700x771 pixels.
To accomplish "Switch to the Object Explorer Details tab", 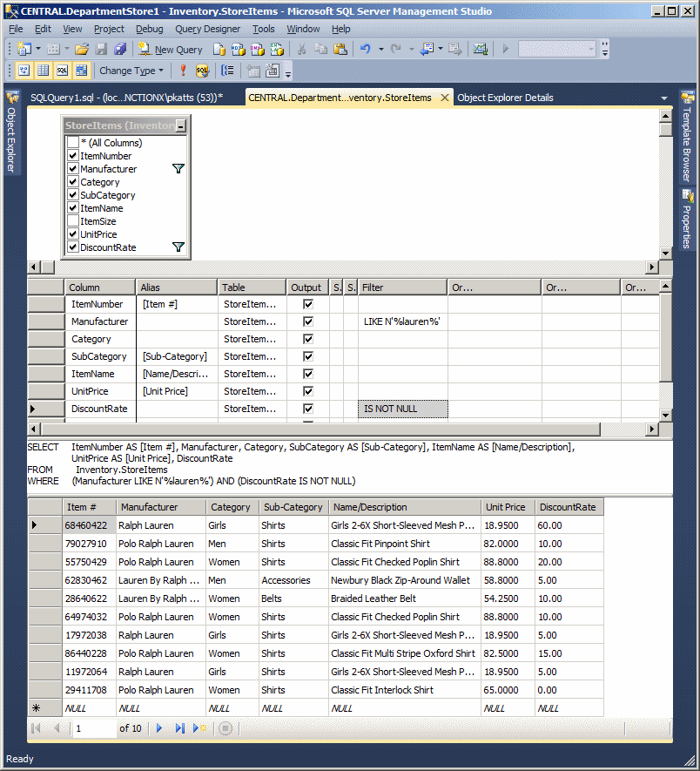I will [x=505, y=98].
